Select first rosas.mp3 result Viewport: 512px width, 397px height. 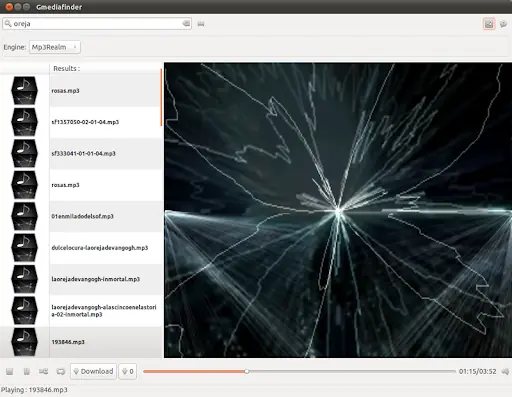pyautogui.click(x=105, y=91)
